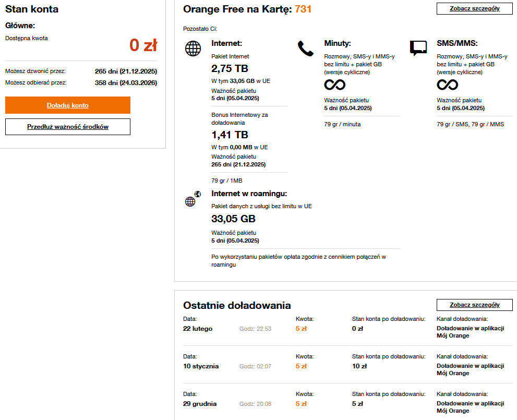This screenshot has height=420, width=517.
Task: Select the 1,41 TB bonus internet value
Action: coord(230,135)
